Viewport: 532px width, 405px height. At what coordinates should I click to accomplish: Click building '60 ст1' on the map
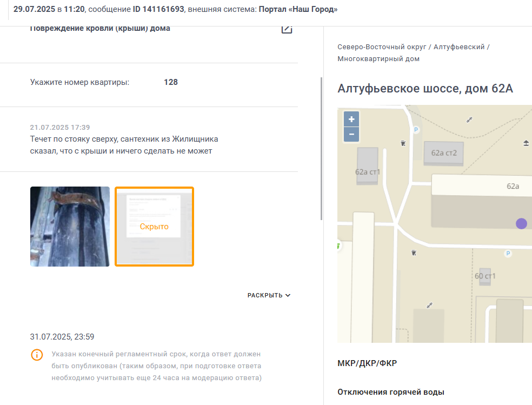tap(485, 276)
